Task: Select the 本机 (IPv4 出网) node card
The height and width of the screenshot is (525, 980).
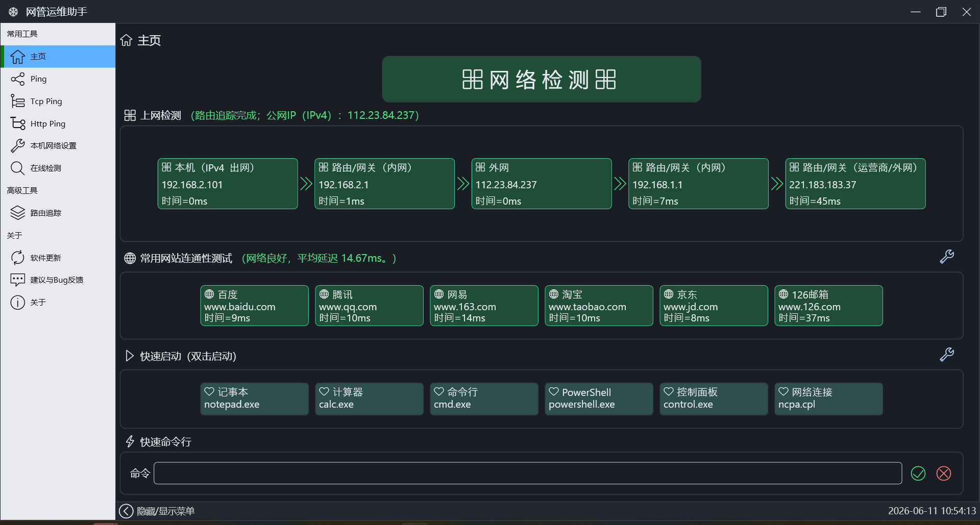Action: point(228,184)
